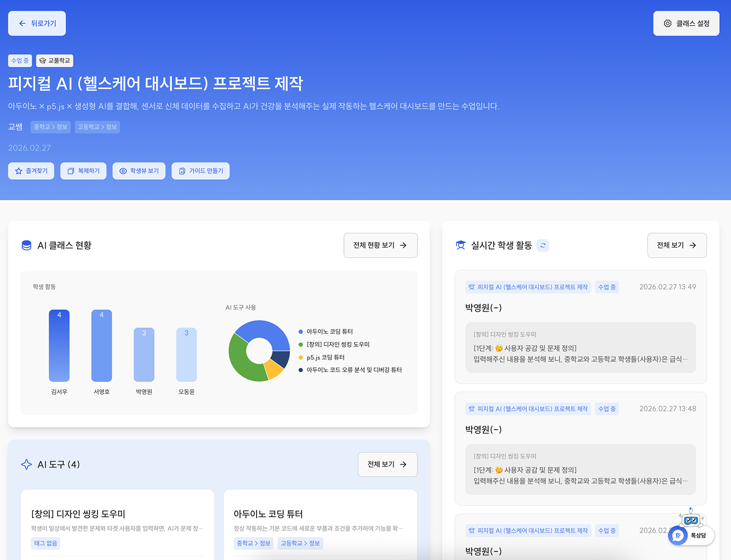The image size is (731, 560).
Task: Click the 아두이노 코딩 튜터 legend color dot
Action: click(x=300, y=332)
